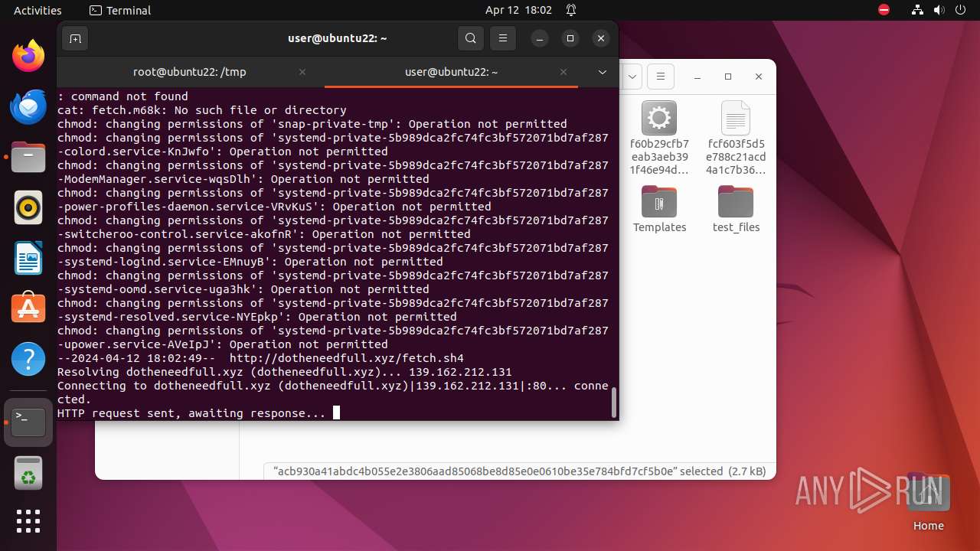Open the Activities overview
The height and width of the screenshot is (551, 980).
click(38, 10)
